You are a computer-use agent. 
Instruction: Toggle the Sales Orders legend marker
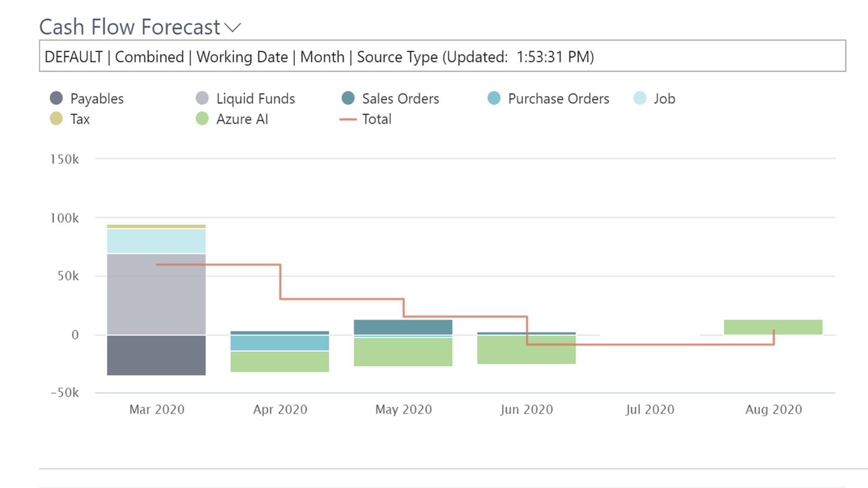click(348, 98)
